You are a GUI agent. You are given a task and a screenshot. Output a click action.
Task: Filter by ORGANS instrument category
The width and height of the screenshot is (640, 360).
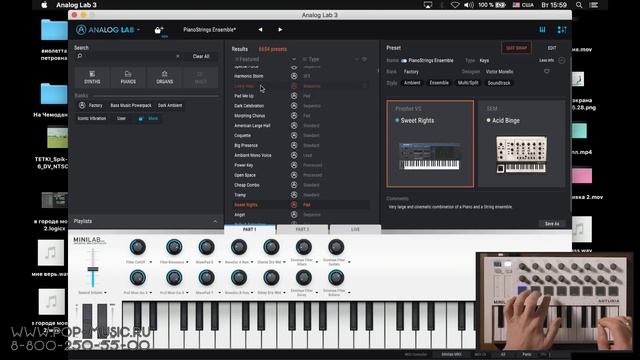164,77
